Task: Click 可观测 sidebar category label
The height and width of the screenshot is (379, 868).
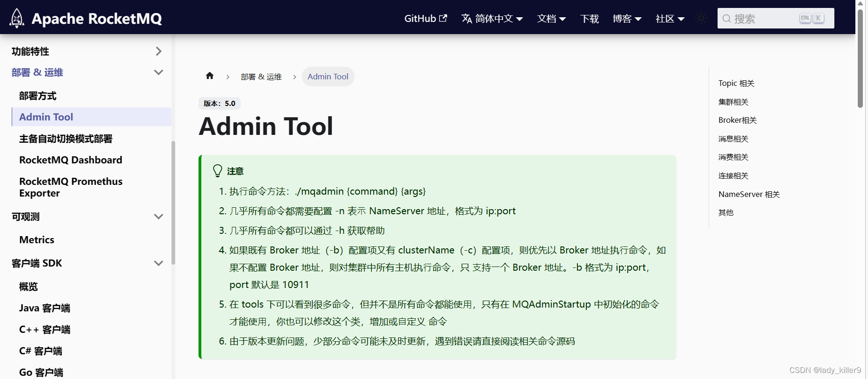Action: pos(26,217)
